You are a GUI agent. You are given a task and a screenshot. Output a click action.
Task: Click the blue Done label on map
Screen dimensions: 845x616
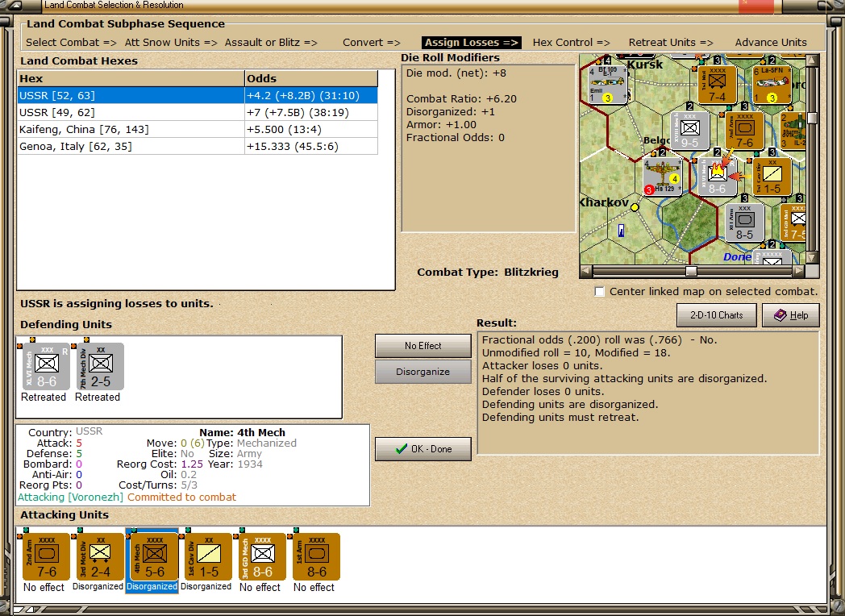pos(737,257)
